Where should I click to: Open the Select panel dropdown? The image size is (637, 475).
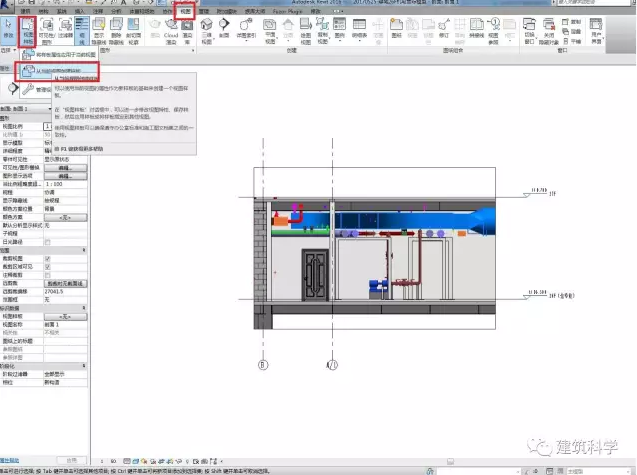click(x=8, y=50)
